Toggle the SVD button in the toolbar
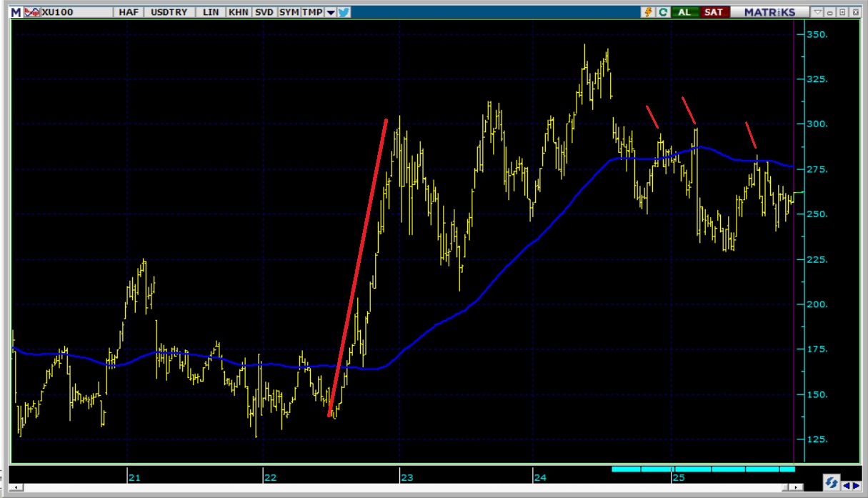This screenshot has width=868, height=498. tap(264, 12)
